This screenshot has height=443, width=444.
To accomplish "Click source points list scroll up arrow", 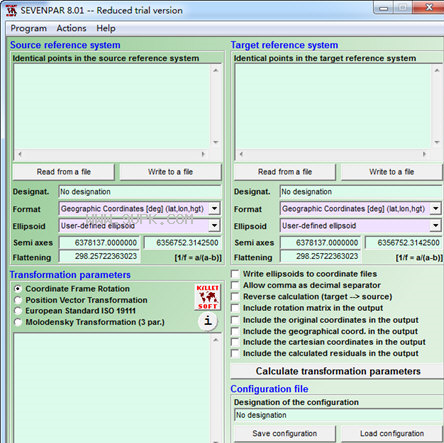I will [x=216, y=70].
